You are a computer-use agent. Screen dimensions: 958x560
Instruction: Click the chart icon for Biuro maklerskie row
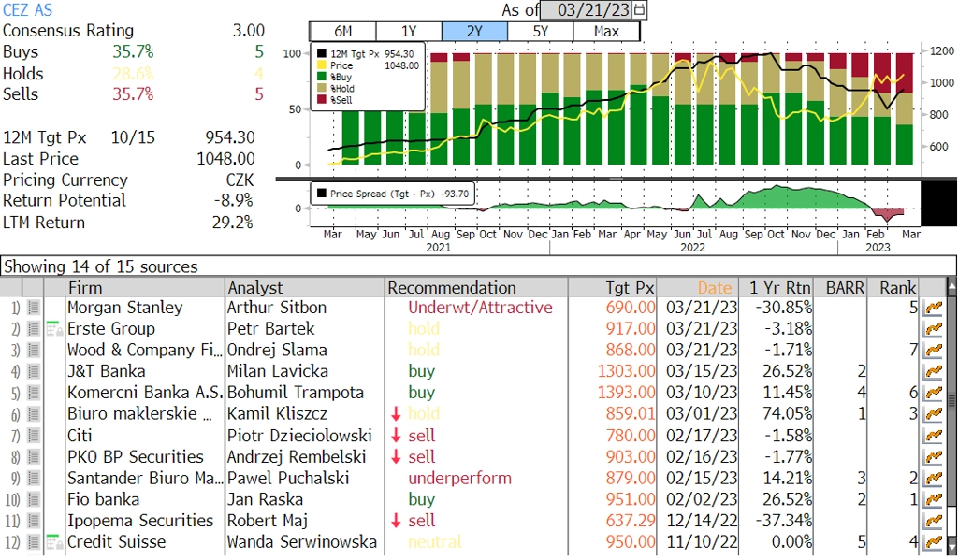[933, 414]
